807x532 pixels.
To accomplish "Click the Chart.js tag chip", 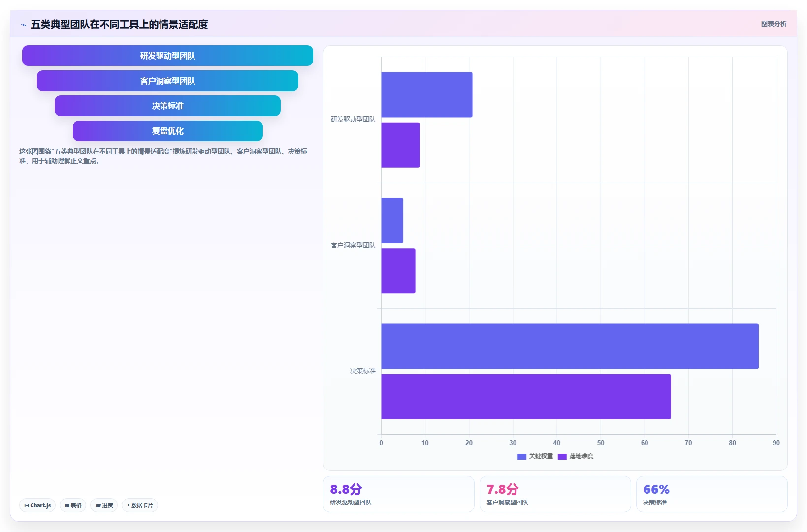I will (37, 505).
